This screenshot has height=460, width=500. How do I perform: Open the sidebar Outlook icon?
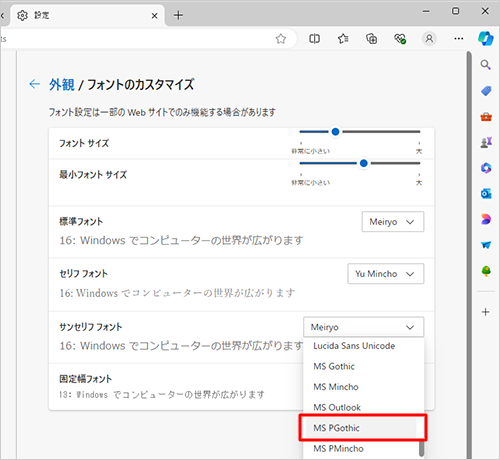(486, 193)
